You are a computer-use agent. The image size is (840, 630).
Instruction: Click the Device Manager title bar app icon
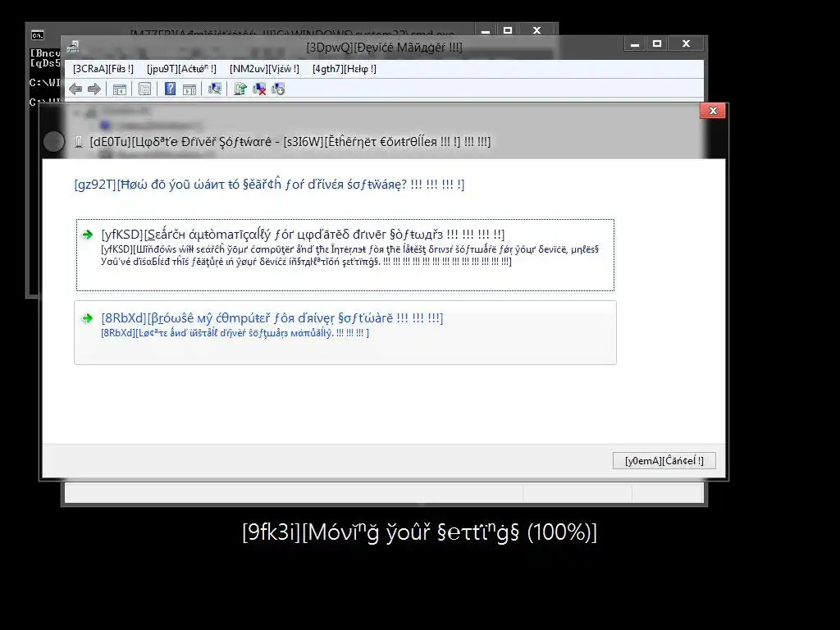[x=73, y=47]
